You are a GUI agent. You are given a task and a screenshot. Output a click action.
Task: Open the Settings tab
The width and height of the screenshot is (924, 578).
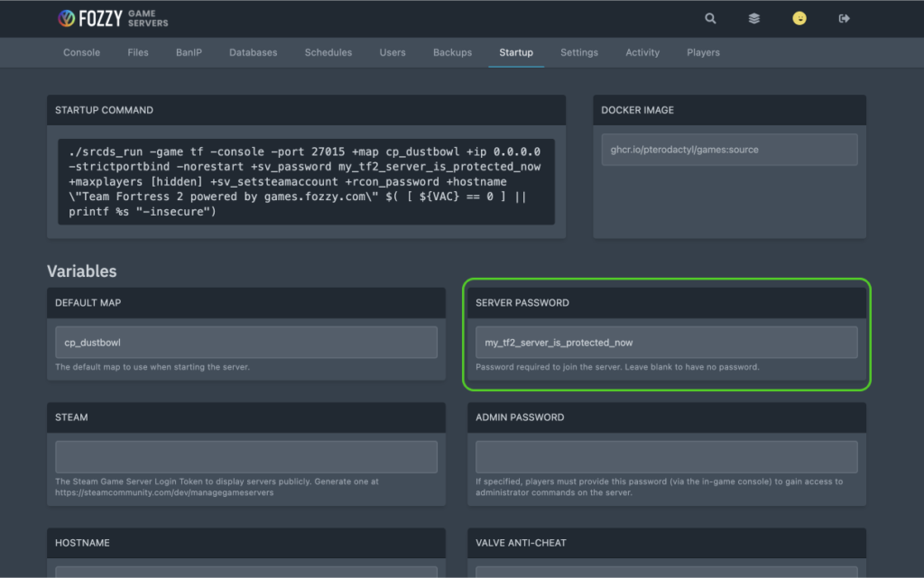(x=578, y=52)
